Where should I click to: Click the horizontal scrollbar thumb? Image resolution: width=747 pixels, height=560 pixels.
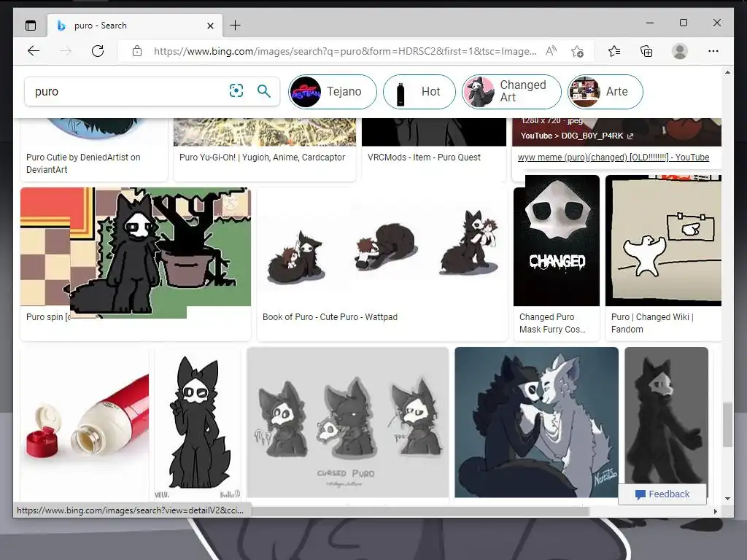point(420,511)
